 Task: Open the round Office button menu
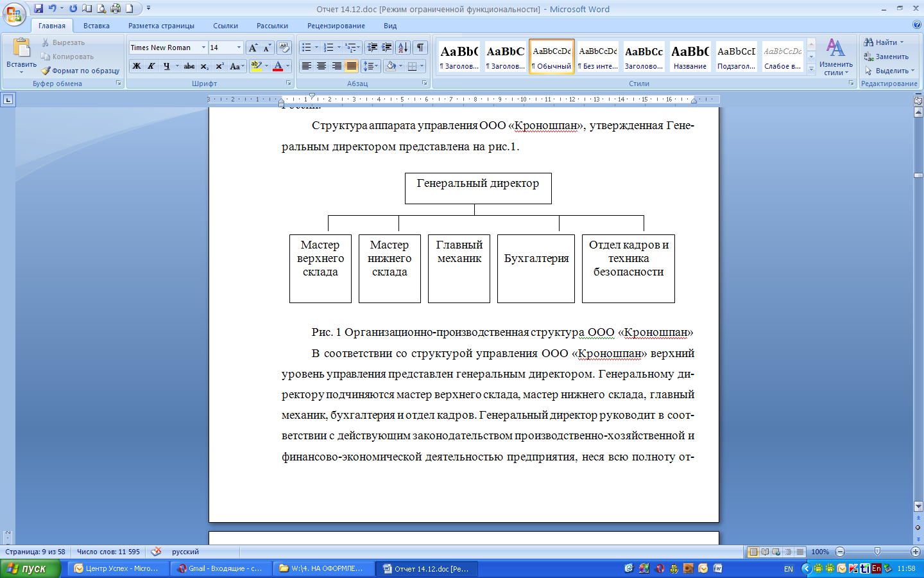(13, 14)
